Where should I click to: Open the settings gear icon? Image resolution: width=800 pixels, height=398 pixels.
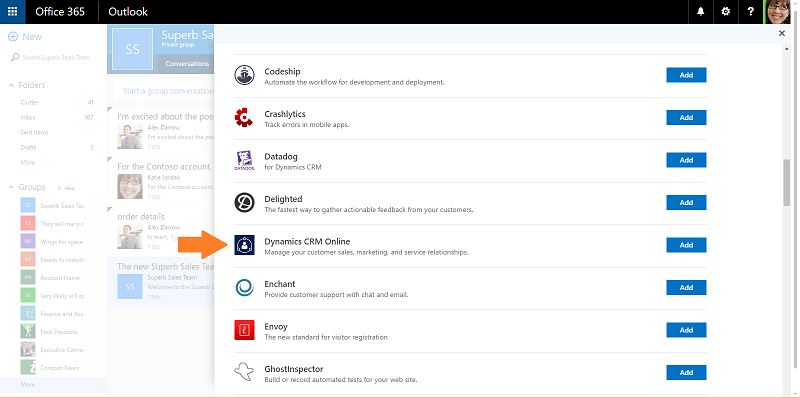[x=726, y=12]
